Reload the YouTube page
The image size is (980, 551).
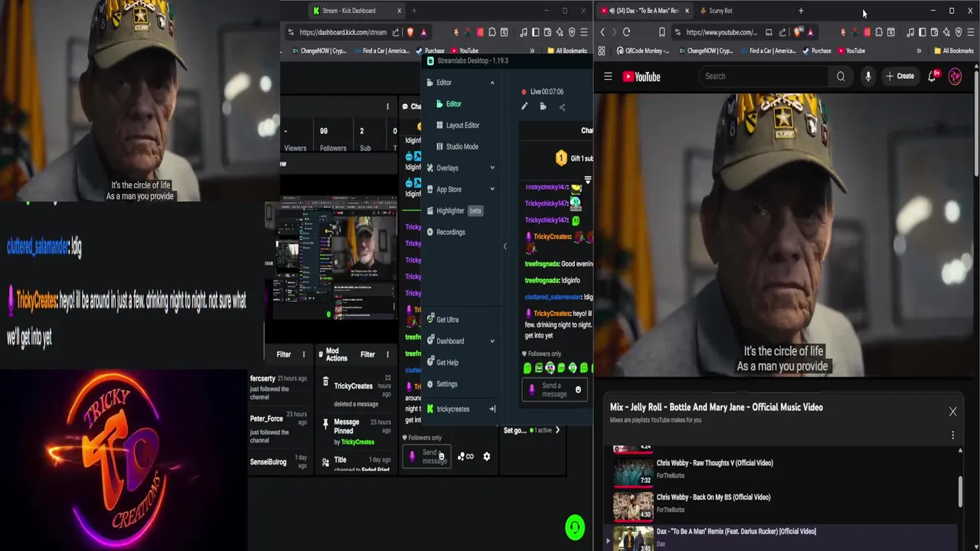pos(626,32)
